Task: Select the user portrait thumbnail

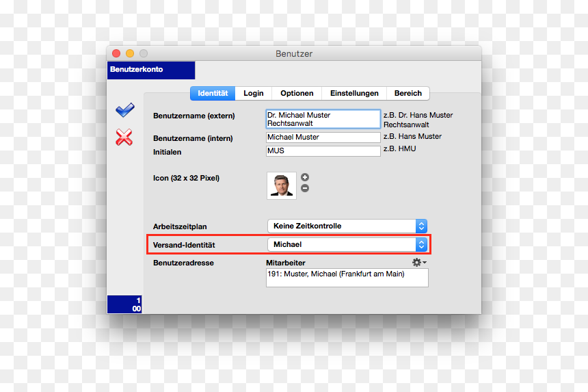Action: tap(282, 185)
